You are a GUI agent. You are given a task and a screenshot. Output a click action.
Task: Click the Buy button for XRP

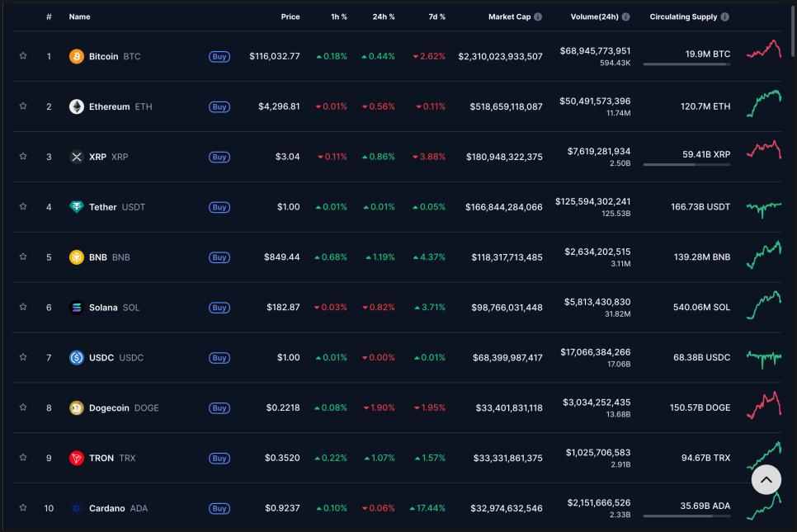click(x=219, y=157)
